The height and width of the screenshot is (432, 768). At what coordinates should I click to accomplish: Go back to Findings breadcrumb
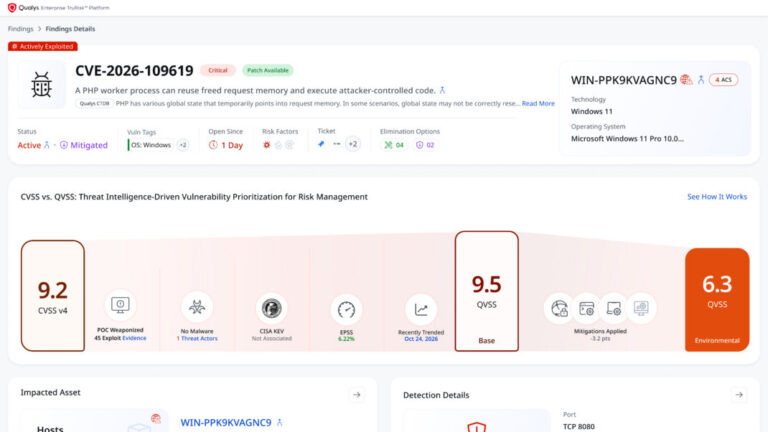click(x=21, y=29)
